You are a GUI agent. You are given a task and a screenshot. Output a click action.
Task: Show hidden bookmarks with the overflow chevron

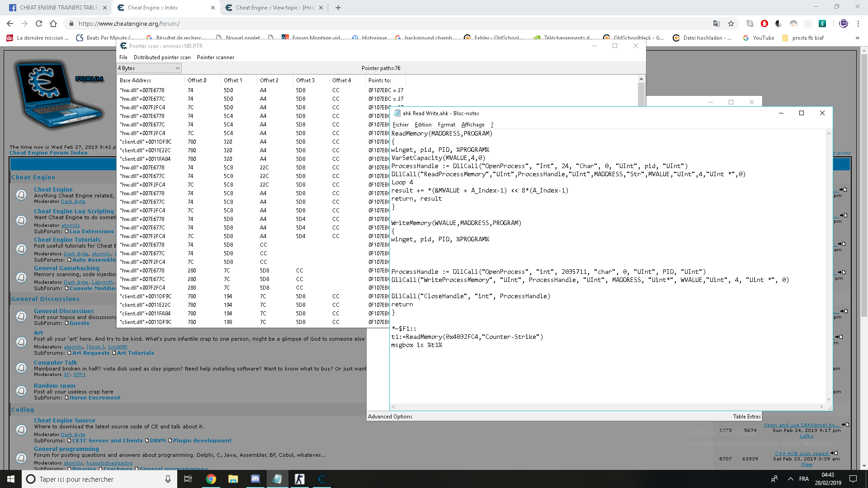pos(857,38)
